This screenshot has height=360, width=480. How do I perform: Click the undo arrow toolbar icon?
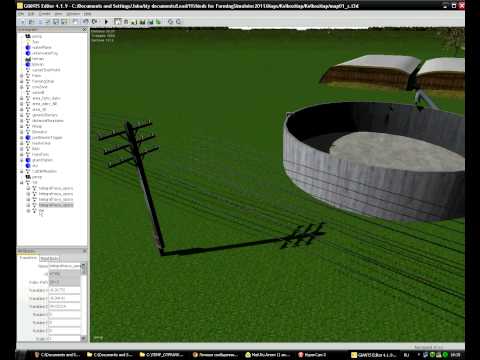click(86, 22)
